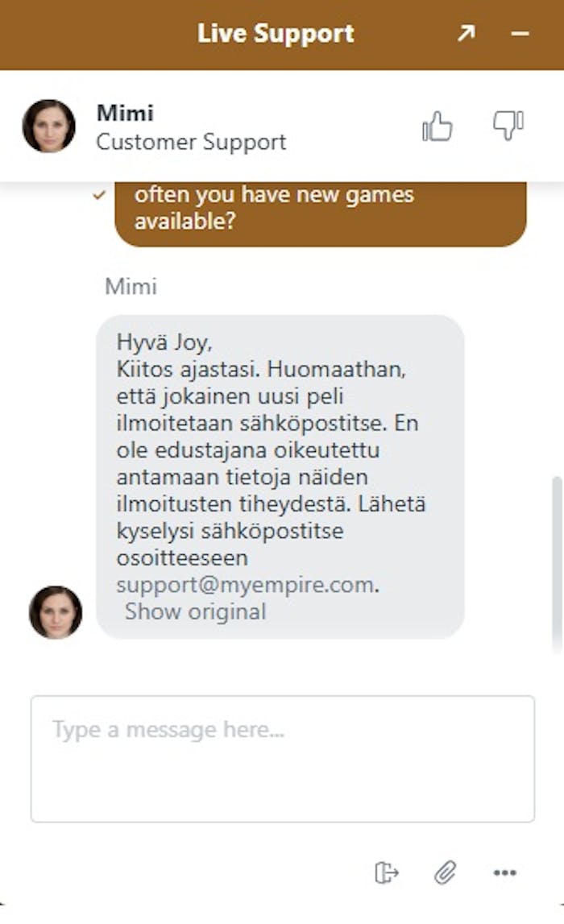Click Mimi's avatar beside the message
Viewport: 564px width, 924px height.
point(56,612)
